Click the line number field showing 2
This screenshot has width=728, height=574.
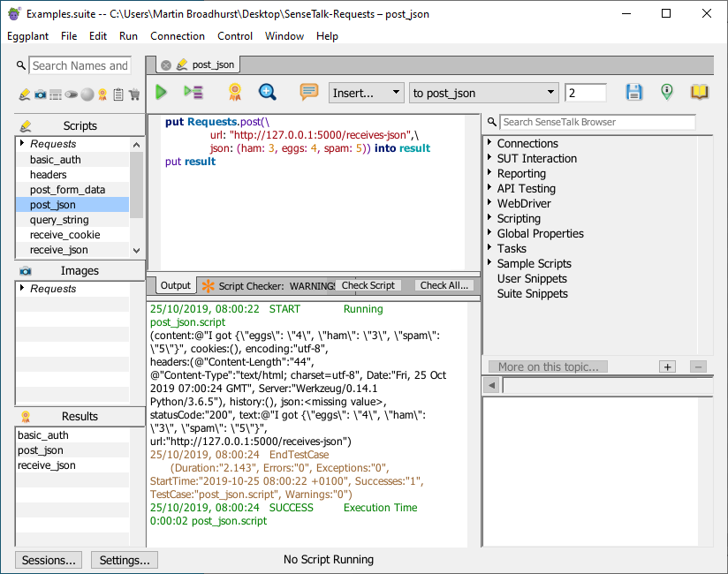click(586, 93)
